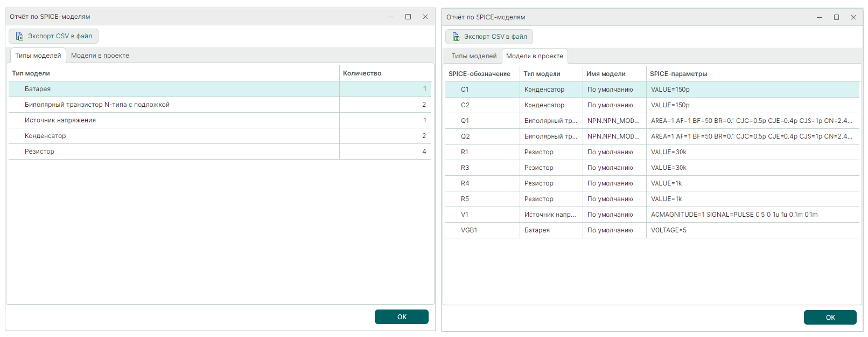Click the 'SPICE-обозначение' column header
The width and height of the screenshot is (868, 337).
(479, 74)
